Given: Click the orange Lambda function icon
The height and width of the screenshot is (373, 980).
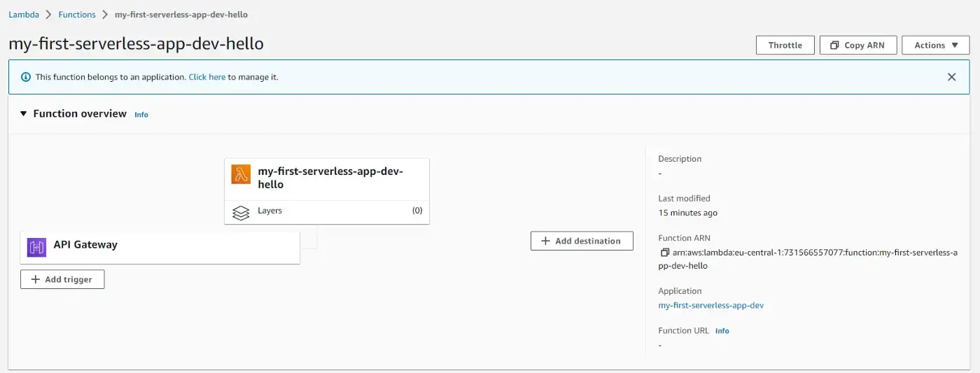Looking at the screenshot, I should [241, 175].
